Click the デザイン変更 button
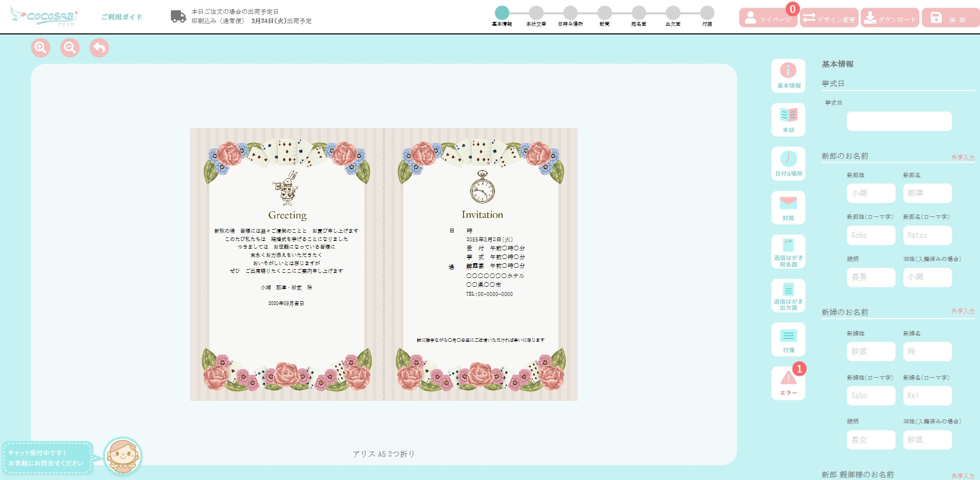 [x=829, y=18]
